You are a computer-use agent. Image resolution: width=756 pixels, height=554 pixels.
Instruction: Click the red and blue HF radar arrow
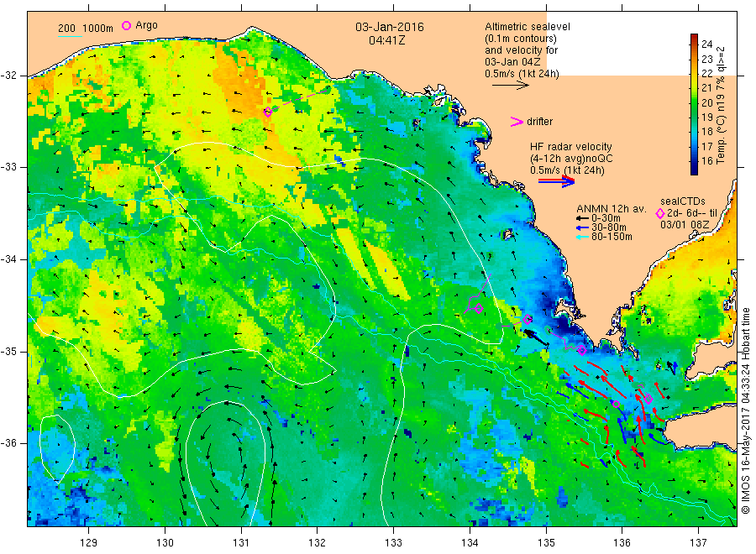[x=556, y=181]
